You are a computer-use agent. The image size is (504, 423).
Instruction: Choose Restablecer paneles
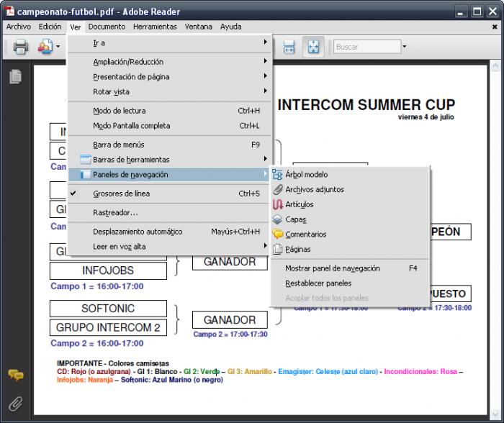click(x=350, y=283)
